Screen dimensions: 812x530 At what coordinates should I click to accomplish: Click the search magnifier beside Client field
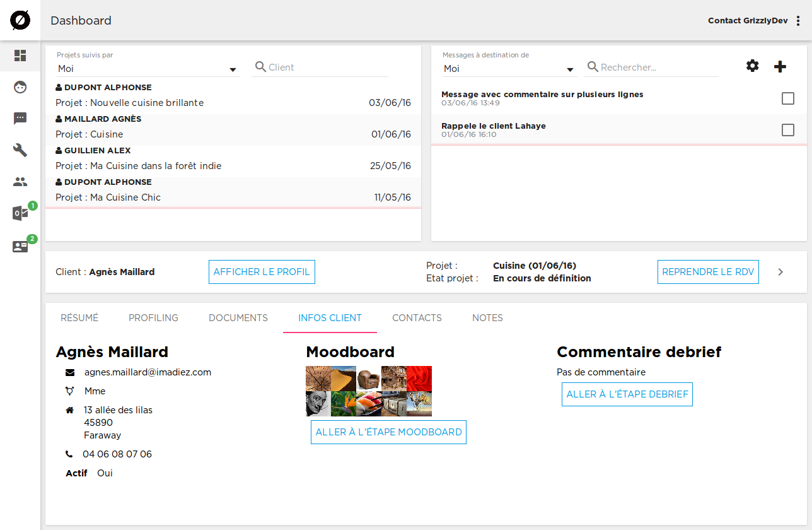260,67
